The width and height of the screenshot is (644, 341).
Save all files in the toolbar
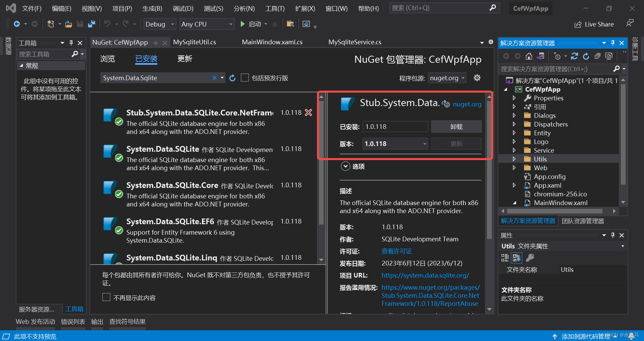point(91,24)
